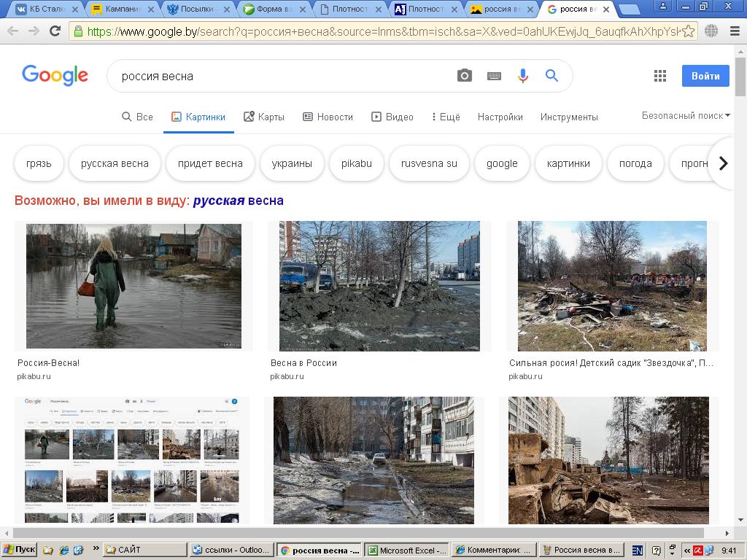Click the Войти sign-in button

(705, 76)
